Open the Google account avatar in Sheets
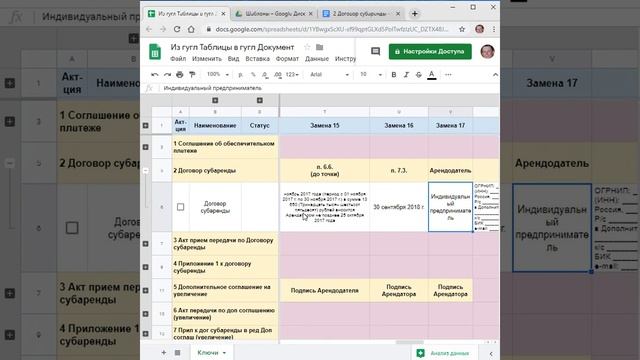 pos(487,51)
